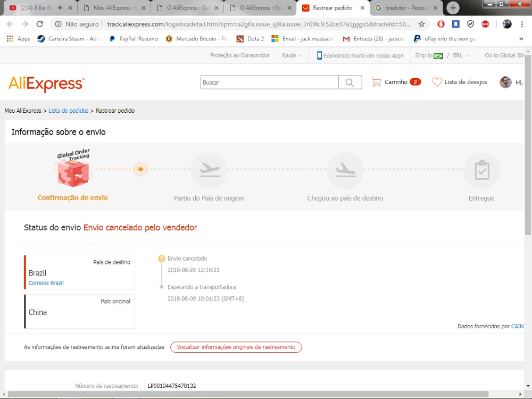Click the orange progress dot marker
The height and width of the screenshot is (399, 532).
[140, 169]
